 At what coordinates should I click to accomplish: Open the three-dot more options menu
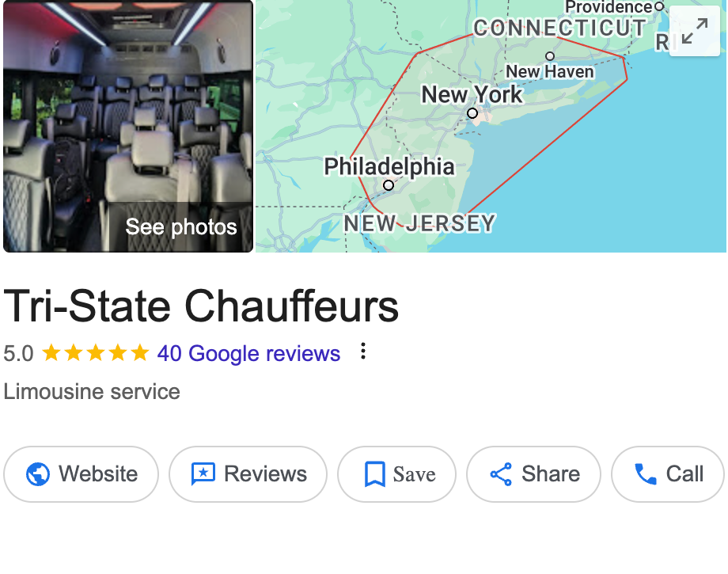tap(363, 351)
